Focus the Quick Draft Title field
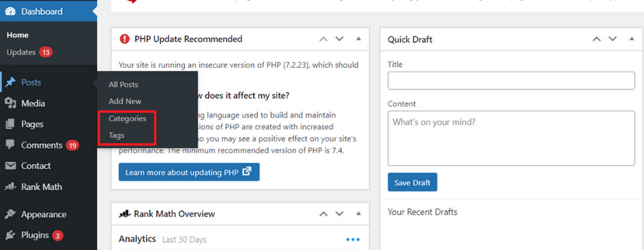Image resolution: width=644 pixels, height=250 pixels. (511, 81)
